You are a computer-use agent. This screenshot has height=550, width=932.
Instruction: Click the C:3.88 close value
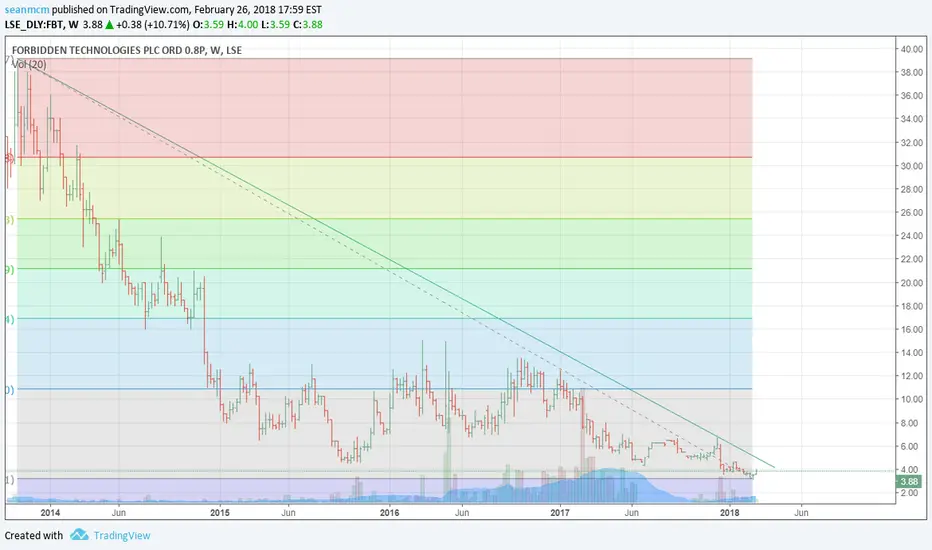click(x=308, y=24)
